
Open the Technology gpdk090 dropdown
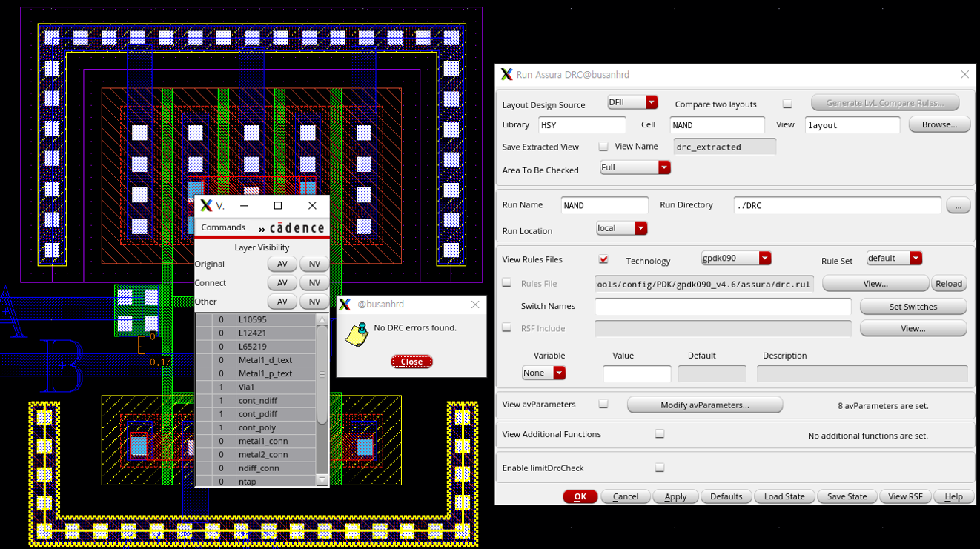pyautogui.click(x=737, y=258)
